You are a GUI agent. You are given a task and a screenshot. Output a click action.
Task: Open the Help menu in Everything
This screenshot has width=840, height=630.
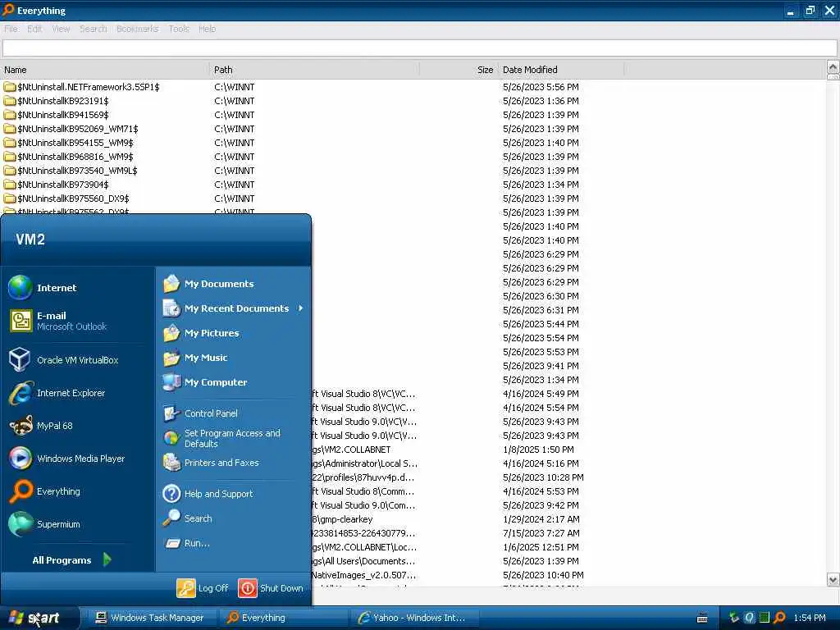tap(208, 29)
